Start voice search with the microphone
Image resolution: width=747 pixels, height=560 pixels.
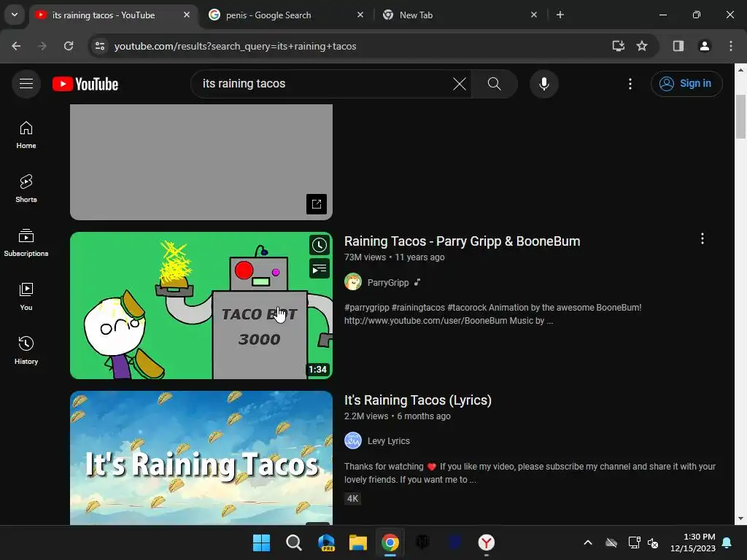(x=543, y=84)
